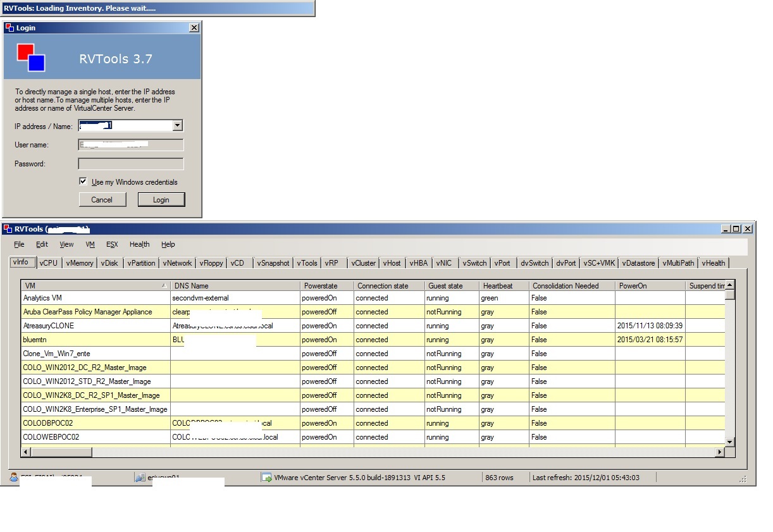This screenshot has height=532, width=773.
Task: Switch to the dvSwitch tab
Action: click(535, 263)
